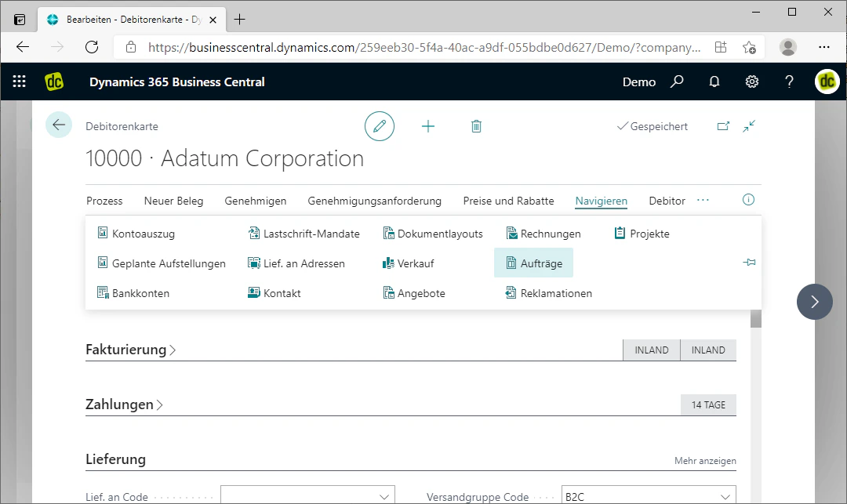This screenshot has width=847, height=504.
Task: Open the Lief. an Code dropdown
Action: coord(384,496)
